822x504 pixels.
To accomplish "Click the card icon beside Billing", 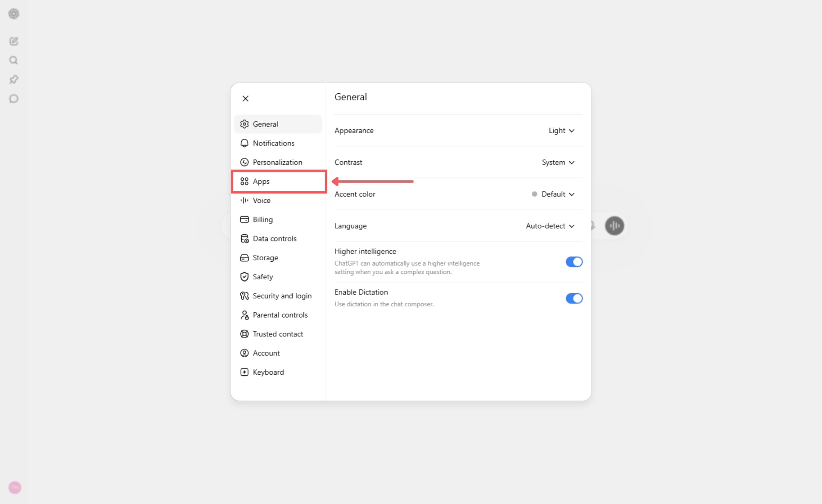I will click(244, 219).
